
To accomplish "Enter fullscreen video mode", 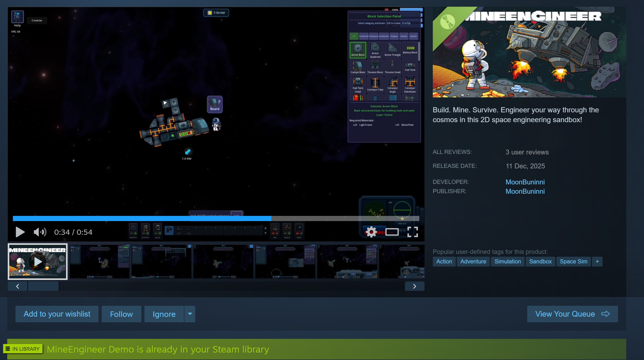I will click(x=412, y=232).
